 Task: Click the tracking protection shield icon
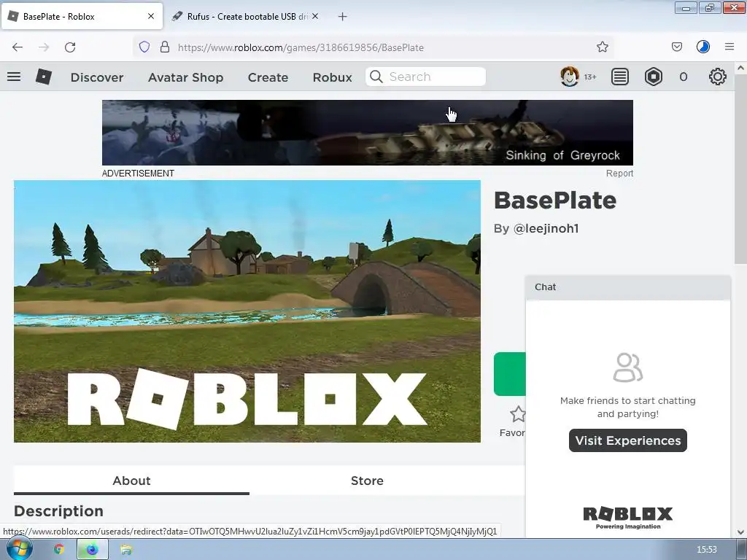[144, 47]
